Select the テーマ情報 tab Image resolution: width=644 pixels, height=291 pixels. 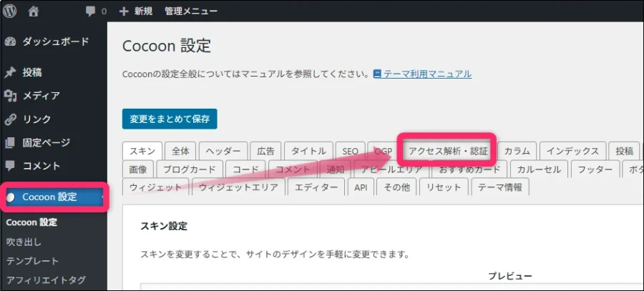click(500, 187)
